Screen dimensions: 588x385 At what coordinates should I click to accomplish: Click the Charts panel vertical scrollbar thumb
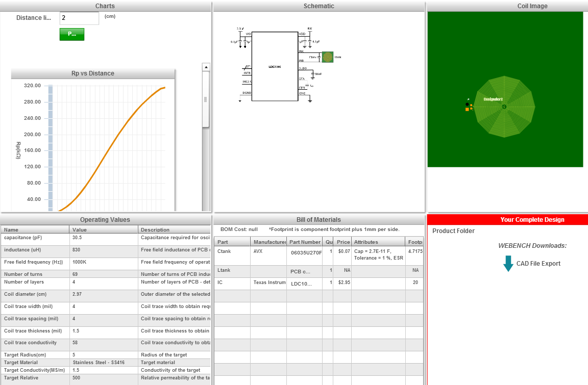206,99
